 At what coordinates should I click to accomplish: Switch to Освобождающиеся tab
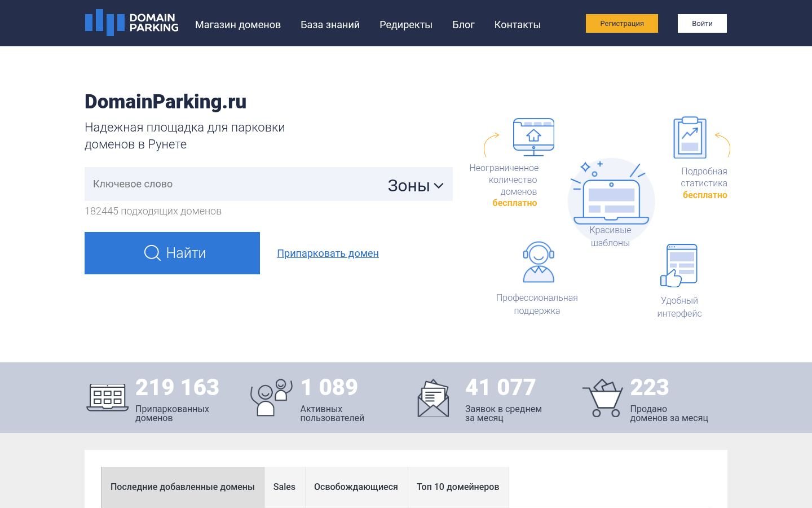(356, 487)
